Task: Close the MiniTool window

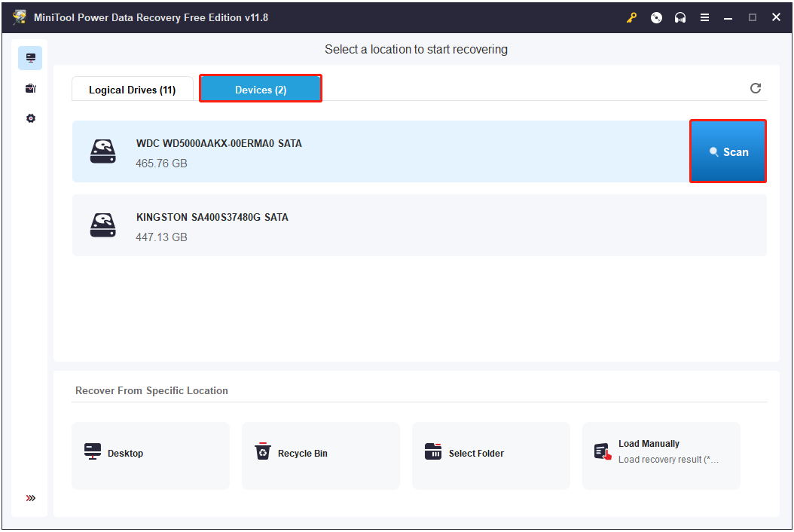Action: pyautogui.click(x=776, y=17)
